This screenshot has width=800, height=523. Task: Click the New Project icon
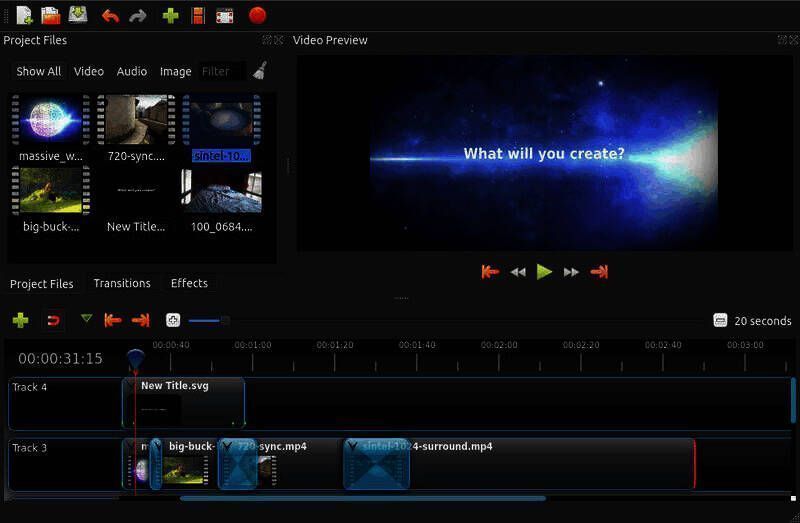pyautogui.click(x=24, y=15)
